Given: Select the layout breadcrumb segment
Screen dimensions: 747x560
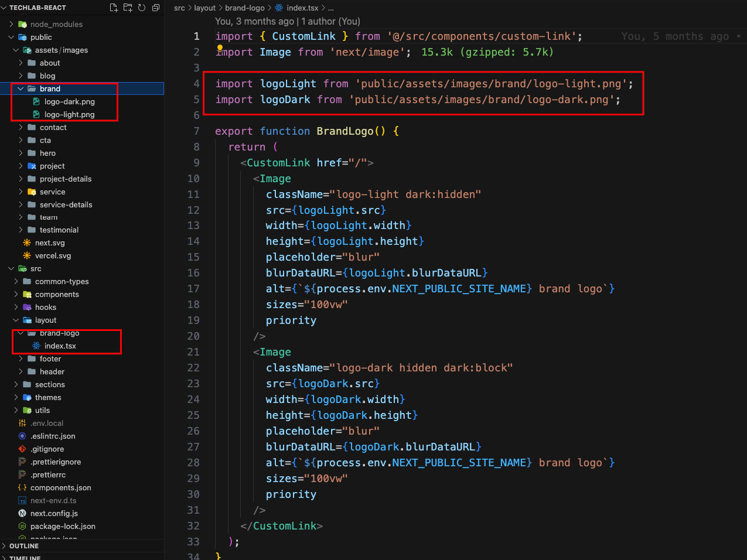Looking at the screenshot, I should 204,8.
